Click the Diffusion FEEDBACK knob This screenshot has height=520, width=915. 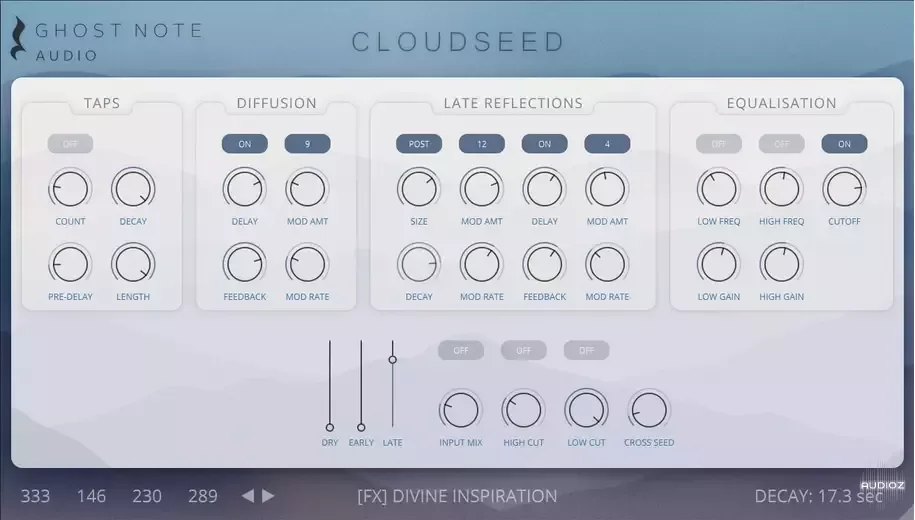tap(245, 264)
